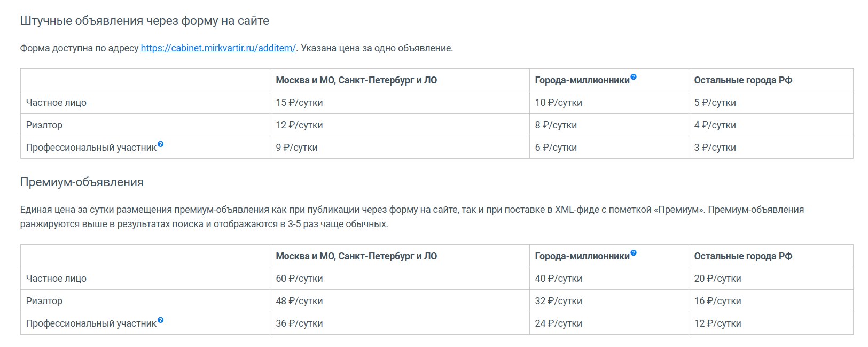Click help icon beside Профессиональный участник in premium table
Viewport: 868px width, 347px height.
point(160,320)
